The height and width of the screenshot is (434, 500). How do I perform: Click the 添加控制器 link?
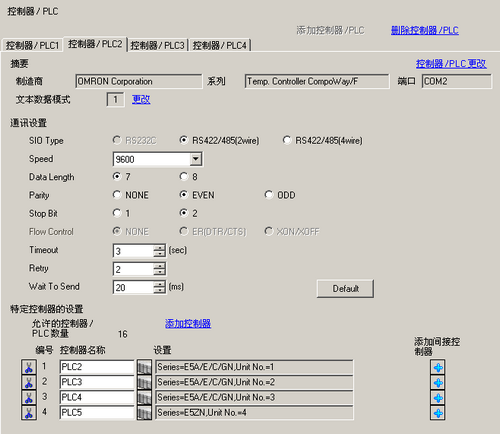click(x=188, y=323)
